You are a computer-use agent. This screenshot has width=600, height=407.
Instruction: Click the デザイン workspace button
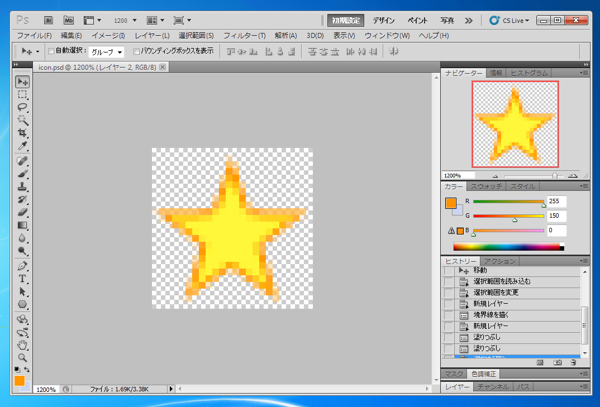click(x=384, y=20)
